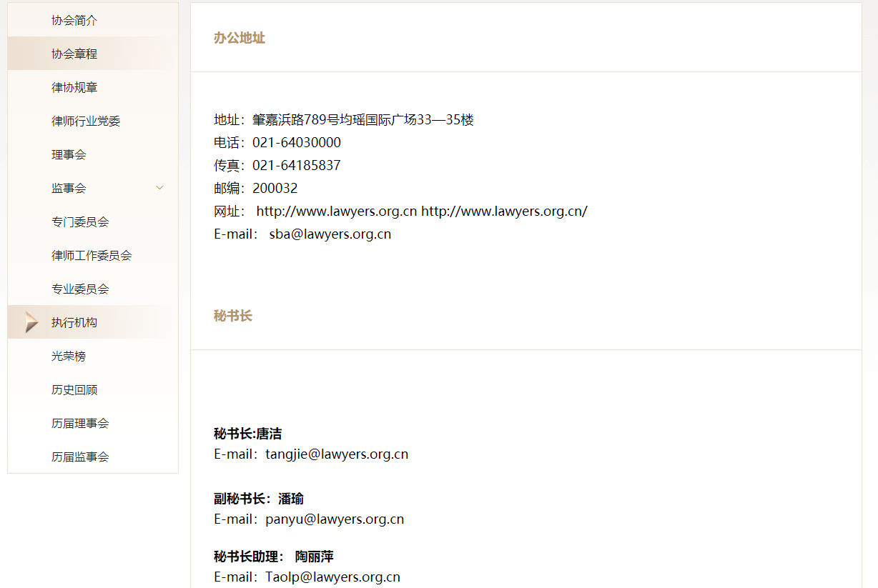Click the 办公地址 section heading

click(240, 38)
